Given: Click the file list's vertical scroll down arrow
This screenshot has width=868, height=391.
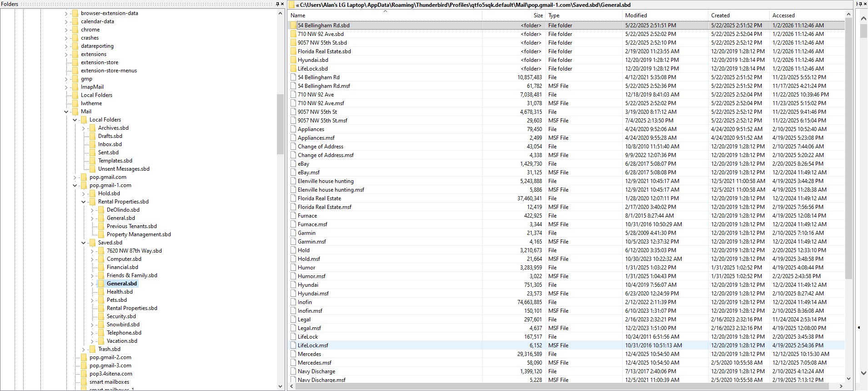Looking at the screenshot, I should [x=848, y=379].
